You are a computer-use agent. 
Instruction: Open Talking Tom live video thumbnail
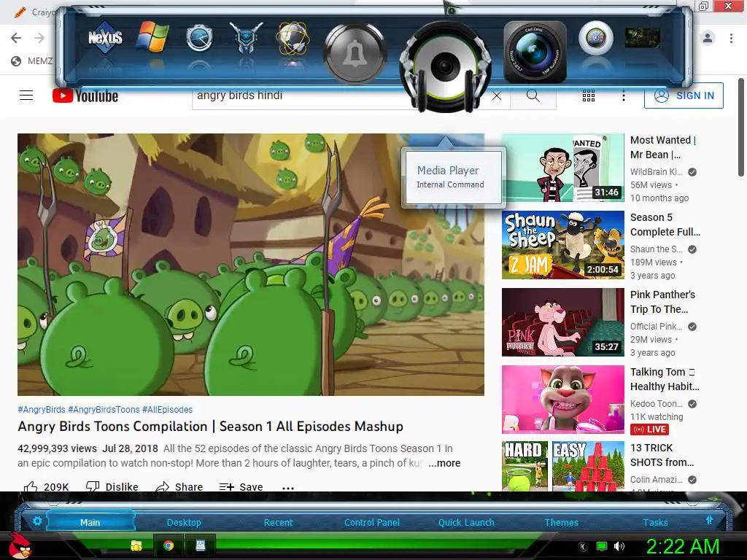tap(562, 399)
